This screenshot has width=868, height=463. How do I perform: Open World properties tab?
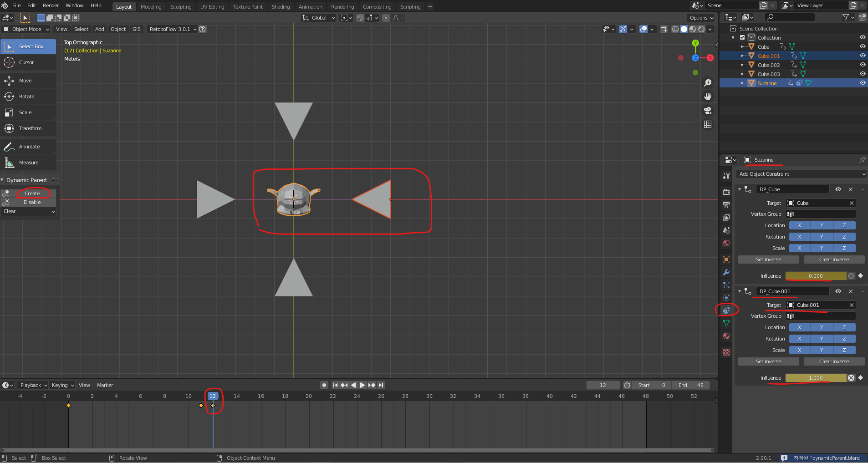(x=726, y=243)
